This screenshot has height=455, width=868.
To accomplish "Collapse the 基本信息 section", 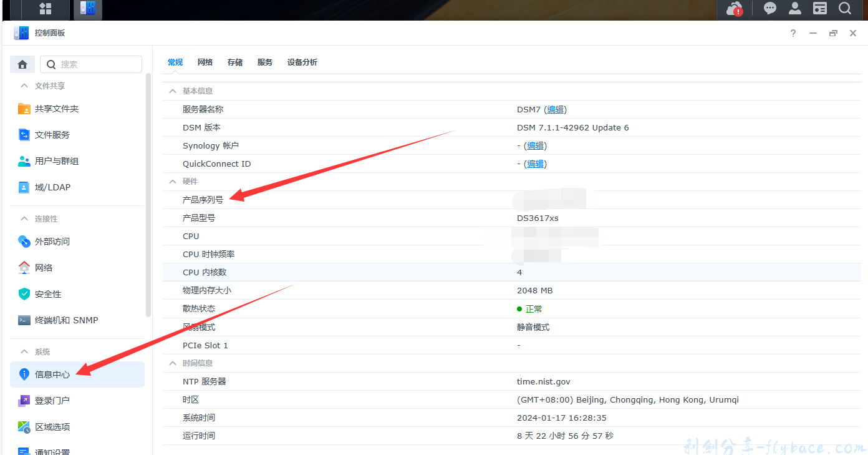I will pos(173,91).
